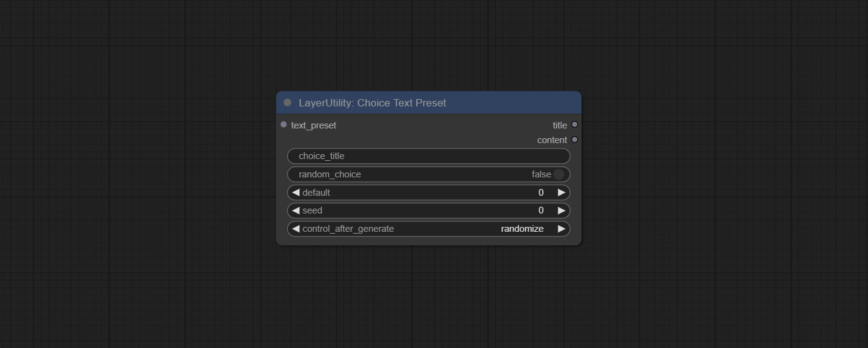Collapse the node using the gray title dot
868x348 pixels.
(287, 103)
